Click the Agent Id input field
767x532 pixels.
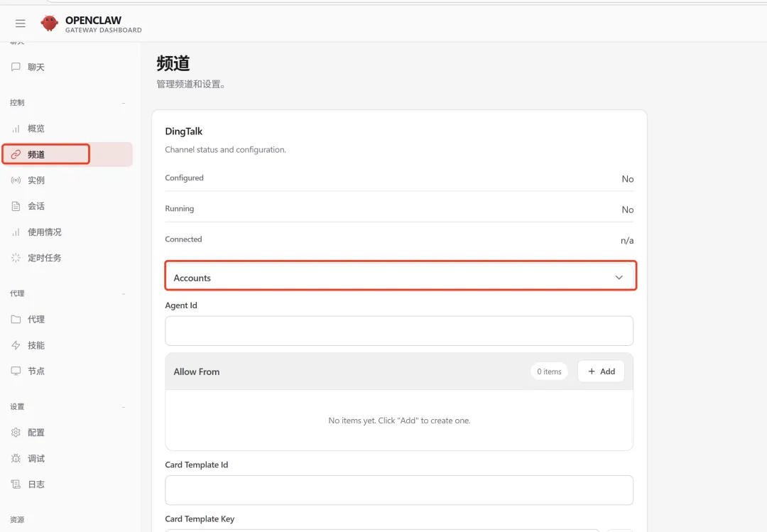[x=398, y=331]
